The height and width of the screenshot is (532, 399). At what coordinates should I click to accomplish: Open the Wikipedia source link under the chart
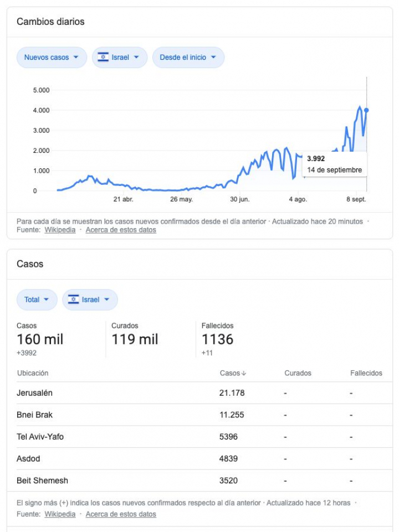(60, 230)
